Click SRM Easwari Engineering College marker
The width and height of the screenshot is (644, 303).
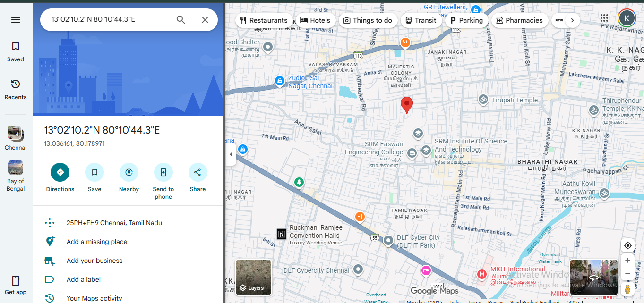pyautogui.click(x=412, y=152)
